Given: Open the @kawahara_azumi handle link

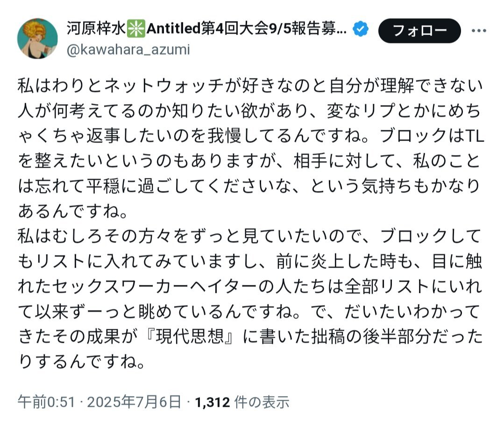Looking at the screenshot, I should click(x=128, y=50).
